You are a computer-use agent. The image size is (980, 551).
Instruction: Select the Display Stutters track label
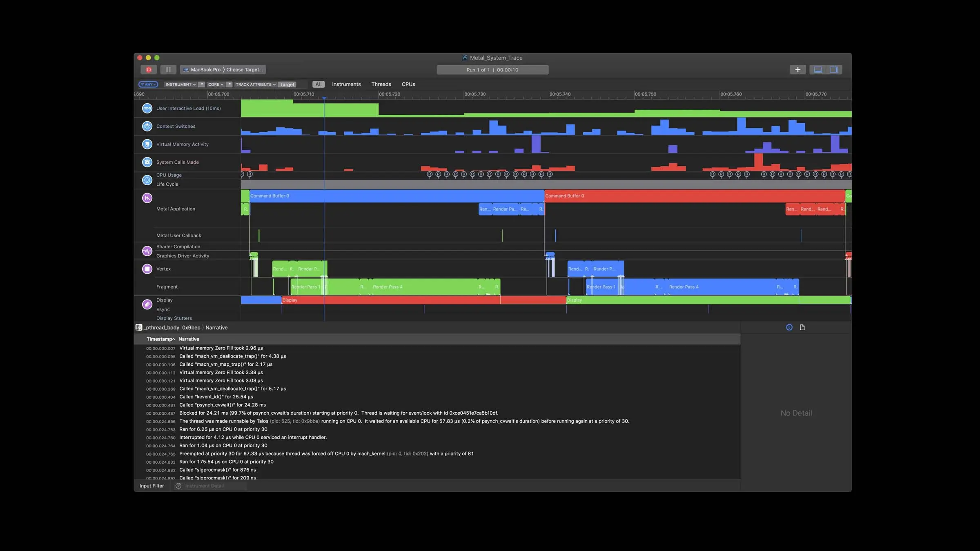tap(174, 318)
